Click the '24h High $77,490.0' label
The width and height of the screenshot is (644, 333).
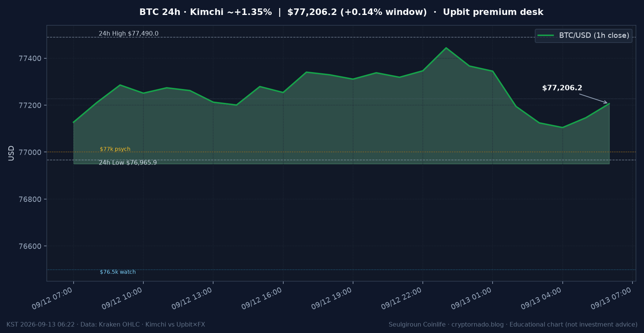[128, 33]
